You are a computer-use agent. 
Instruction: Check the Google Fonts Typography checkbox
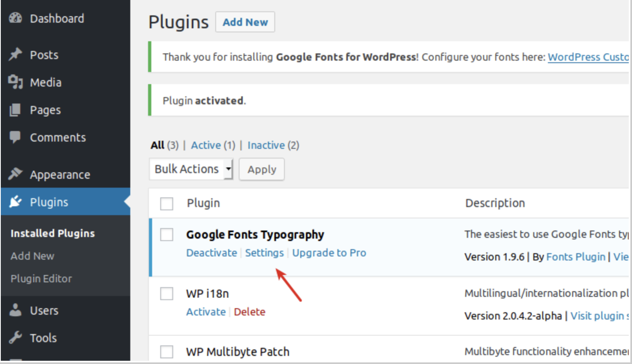(167, 235)
